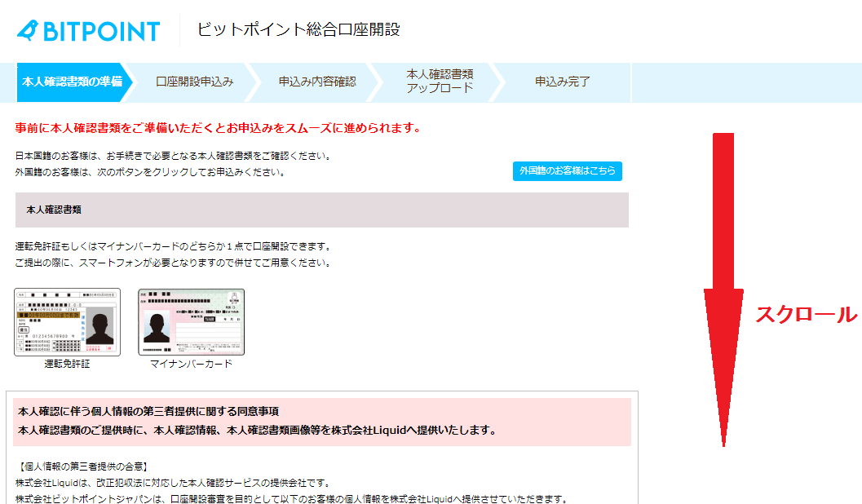Image resolution: width=862 pixels, height=504 pixels.
Task: Open the 申込み内容確認 step
Action: pos(317,82)
